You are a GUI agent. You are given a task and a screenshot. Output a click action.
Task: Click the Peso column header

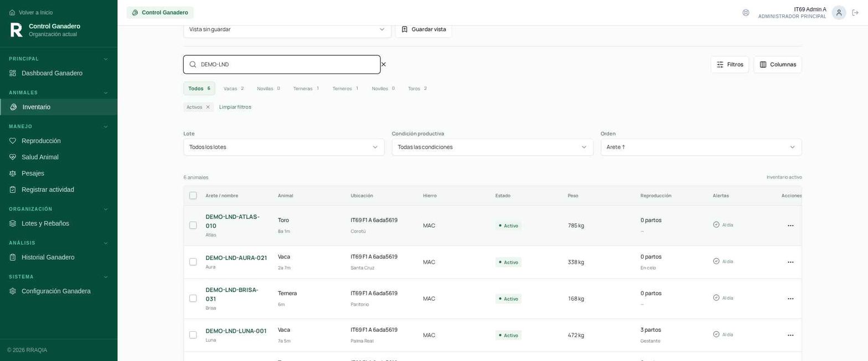point(573,196)
